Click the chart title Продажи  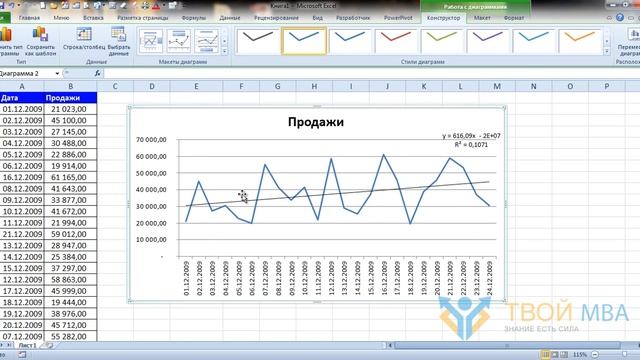tap(316, 122)
